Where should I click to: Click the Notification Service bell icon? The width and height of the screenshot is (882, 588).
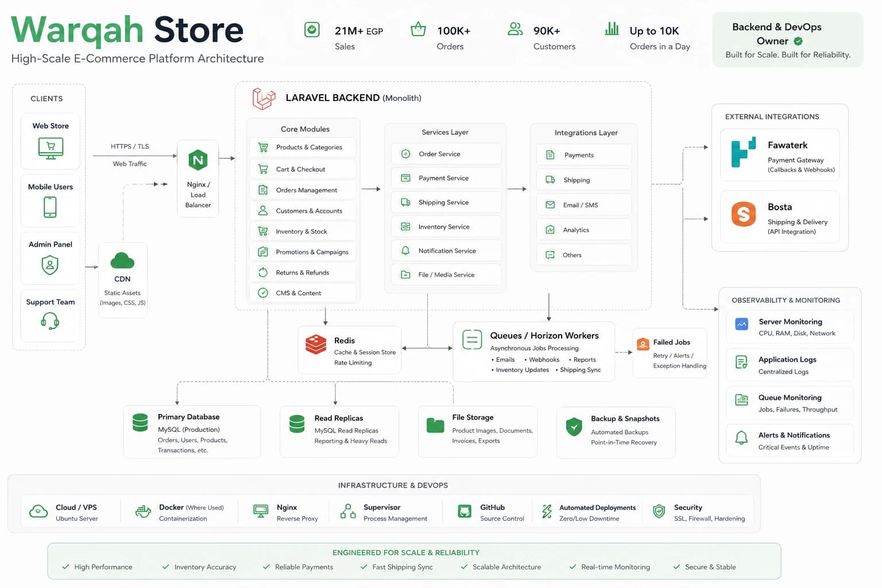click(405, 251)
